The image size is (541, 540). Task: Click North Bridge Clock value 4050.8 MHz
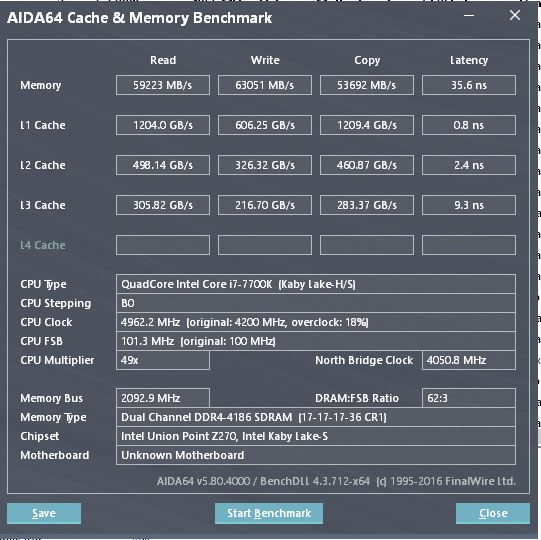(x=469, y=360)
